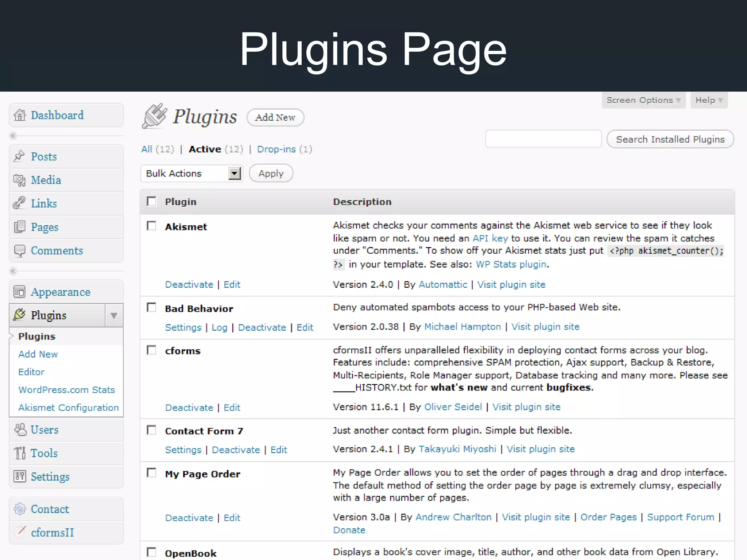The height and width of the screenshot is (560, 747).
Task: Deactivate the Contact Form 7 plugin
Action: coord(236,450)
